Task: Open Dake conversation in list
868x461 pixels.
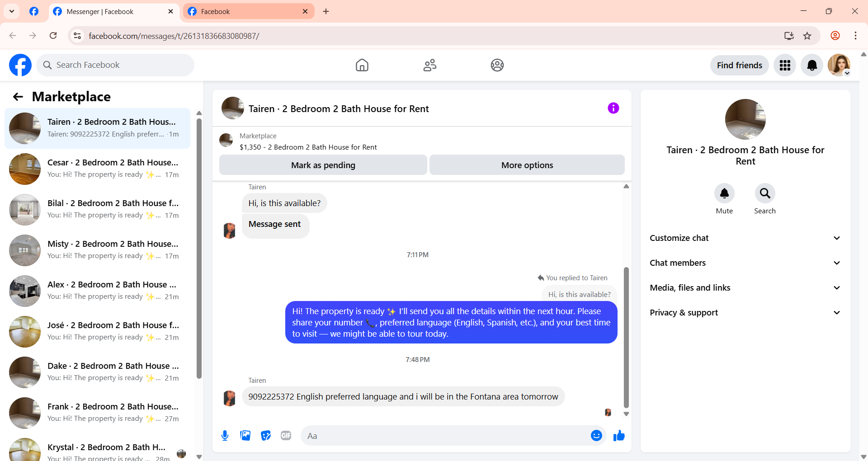Action: pyautogui.click(x=97, y=372)
